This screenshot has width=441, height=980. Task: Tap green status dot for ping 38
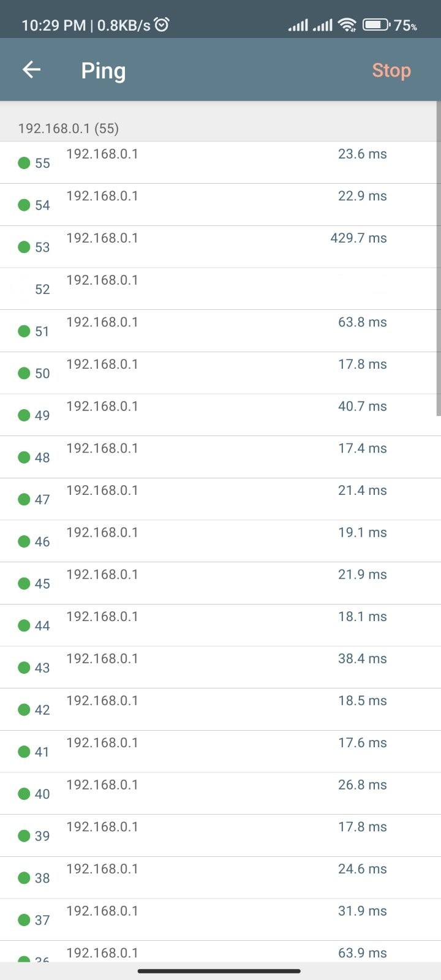click(24, 878)
